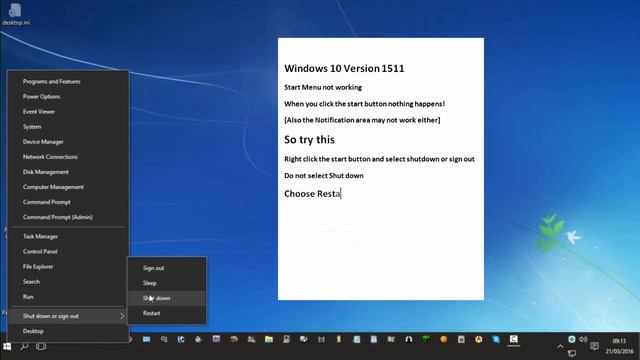The image size is (640, 360).
Task: Click the round blue tray icon
Action: coord(571,339)
